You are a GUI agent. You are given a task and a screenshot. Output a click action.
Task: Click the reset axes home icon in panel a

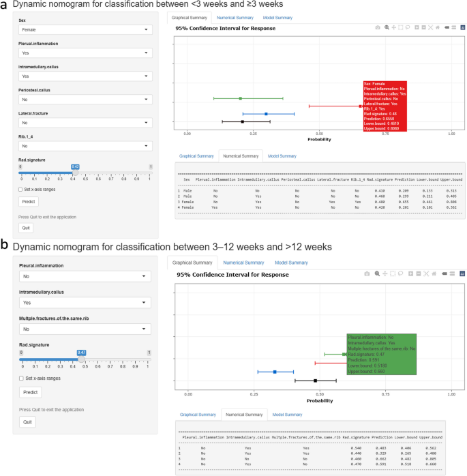pyautogui.click(x=438, y=27)
